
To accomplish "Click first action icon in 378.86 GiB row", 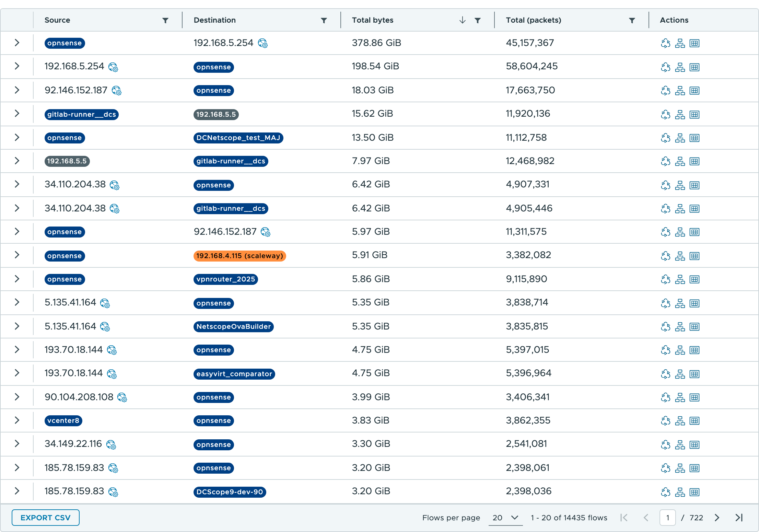I will [665, 43].
